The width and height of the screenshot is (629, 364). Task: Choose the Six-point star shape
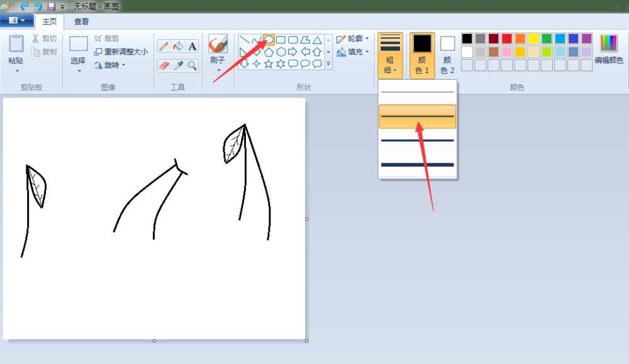point(281,63)
